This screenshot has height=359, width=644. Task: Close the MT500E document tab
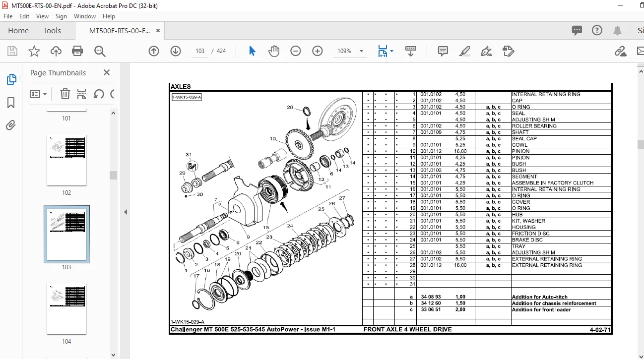coord(158,31)
